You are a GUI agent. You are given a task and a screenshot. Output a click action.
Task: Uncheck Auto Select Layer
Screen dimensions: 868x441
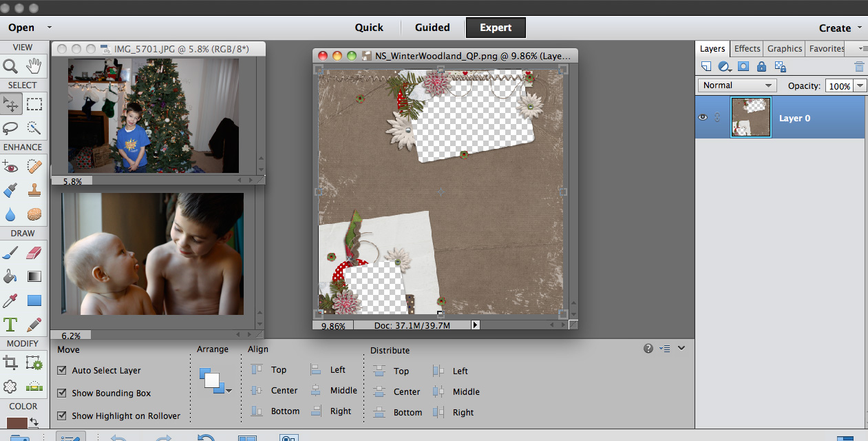click(x=63, y=371)
